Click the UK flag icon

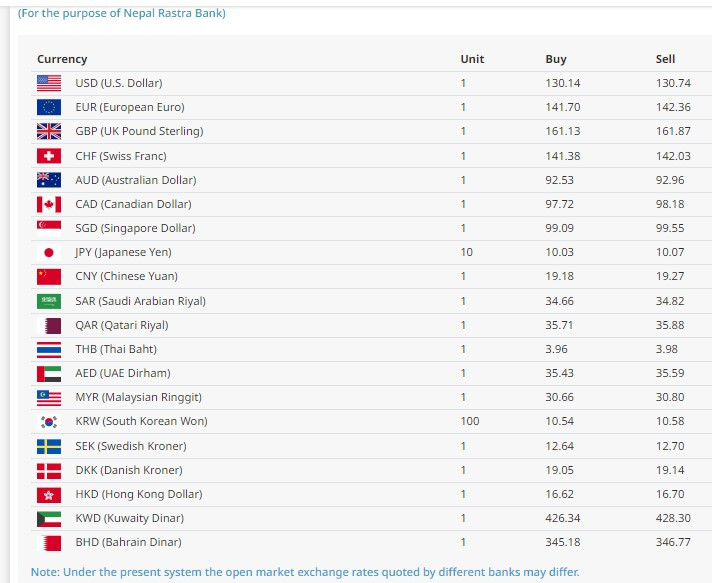pos(49,131)
